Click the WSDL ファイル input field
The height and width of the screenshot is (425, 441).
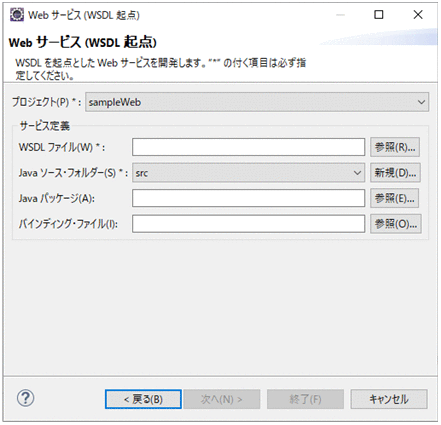(x=248, y=147)
